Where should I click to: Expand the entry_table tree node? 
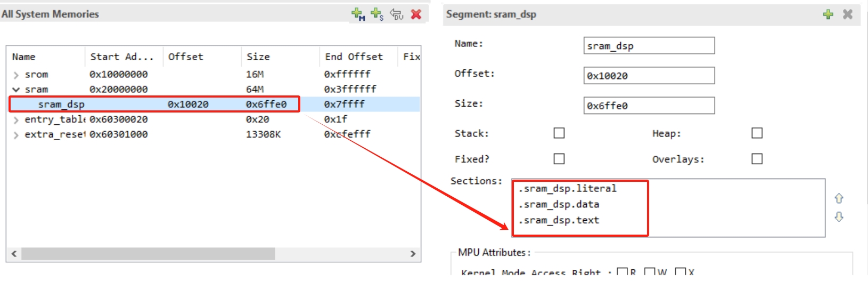click(16, 120)
